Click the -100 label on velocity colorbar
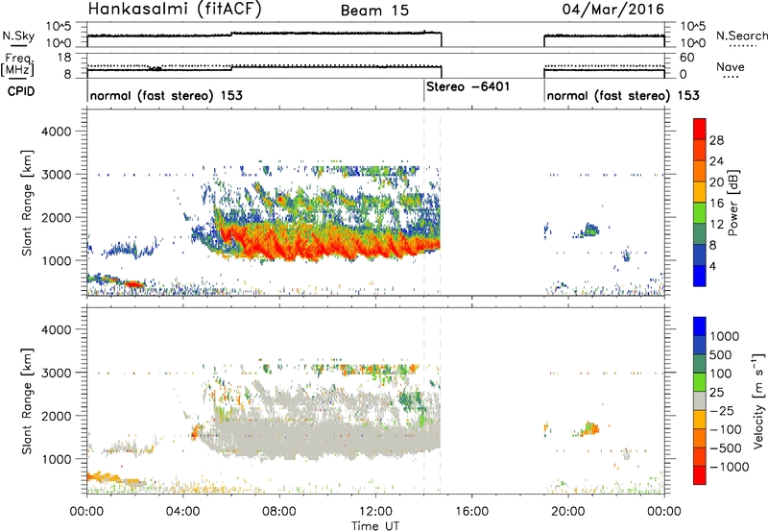768x532 pixels. click(x=726, y=429)
